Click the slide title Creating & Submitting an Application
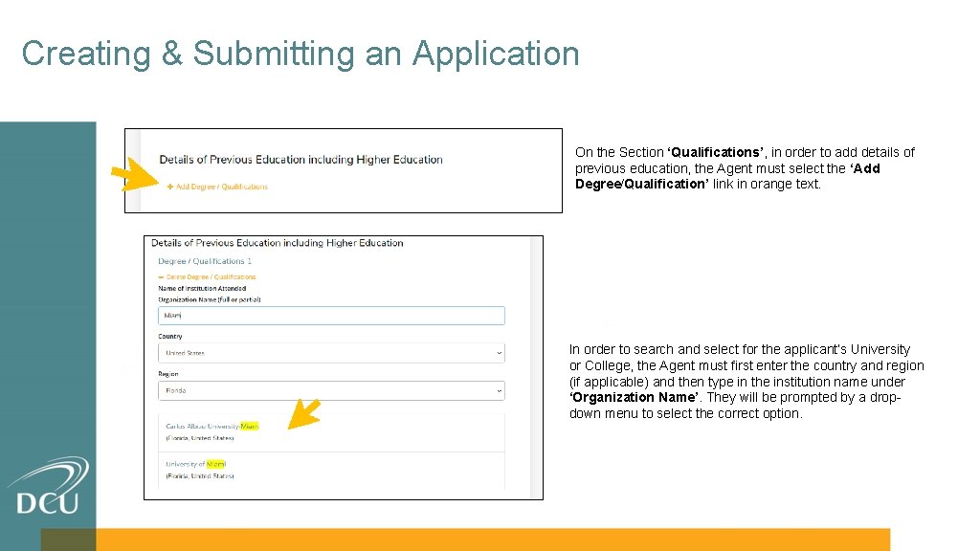 301,54
